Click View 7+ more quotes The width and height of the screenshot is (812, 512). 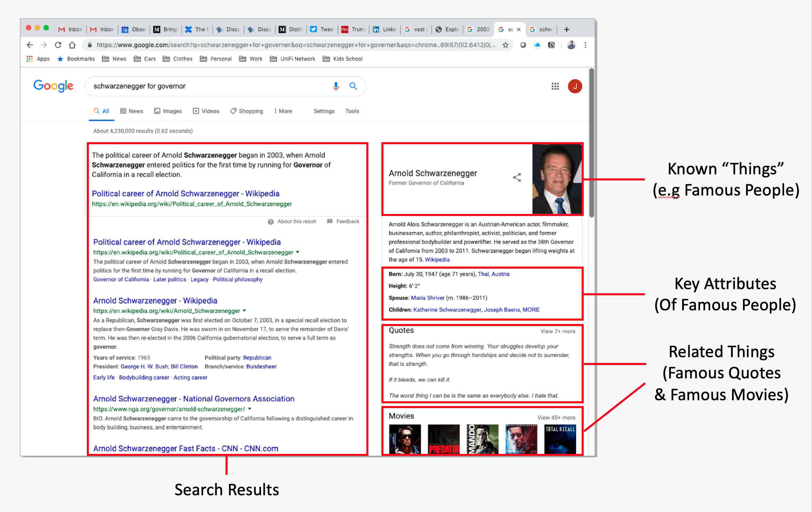(558, 331)
